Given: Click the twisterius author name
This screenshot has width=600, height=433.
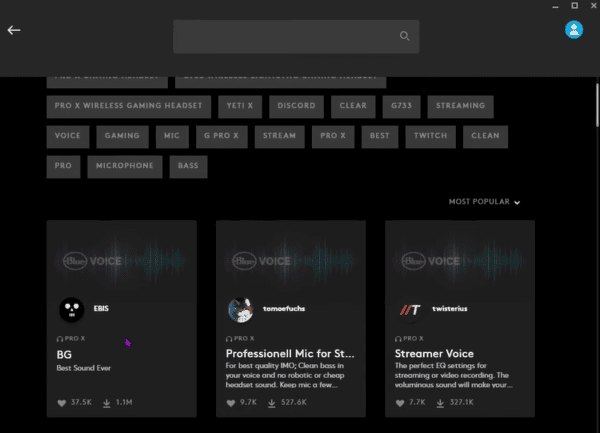Looking at the screenshot, I should [450, 308].
